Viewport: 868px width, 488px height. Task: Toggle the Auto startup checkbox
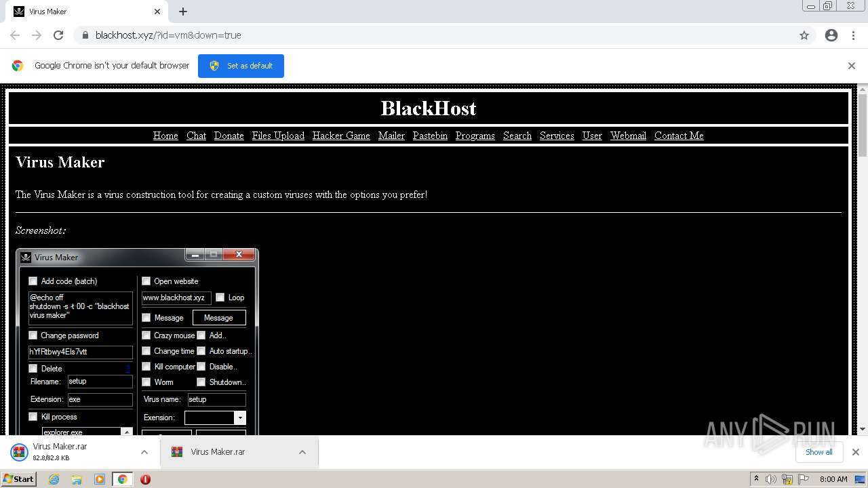[x=201, y=350]
